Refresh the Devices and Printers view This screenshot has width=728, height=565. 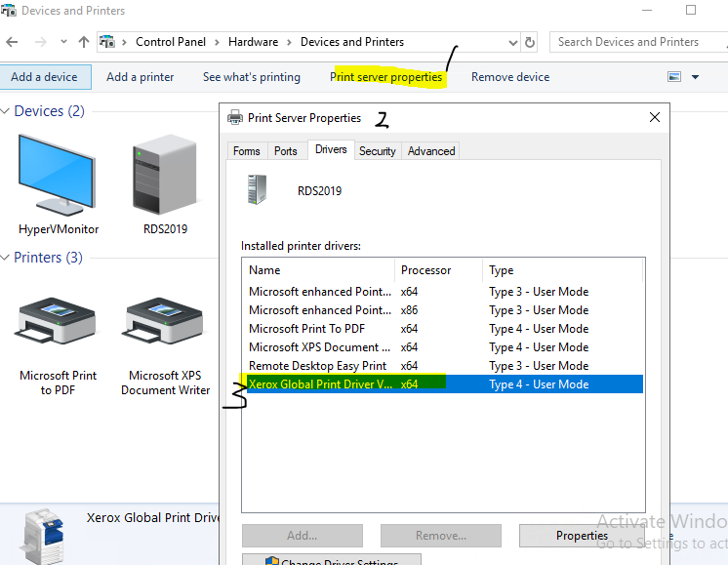coord(530,42)
